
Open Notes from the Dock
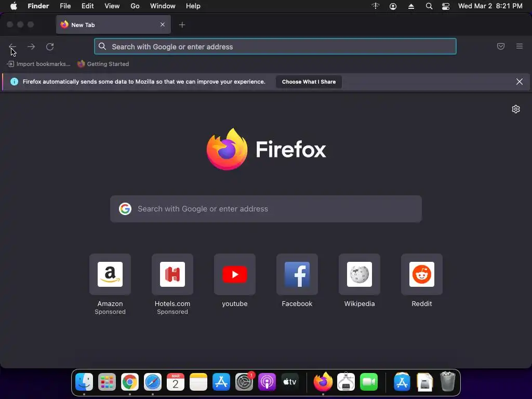[x=198, y=382]
